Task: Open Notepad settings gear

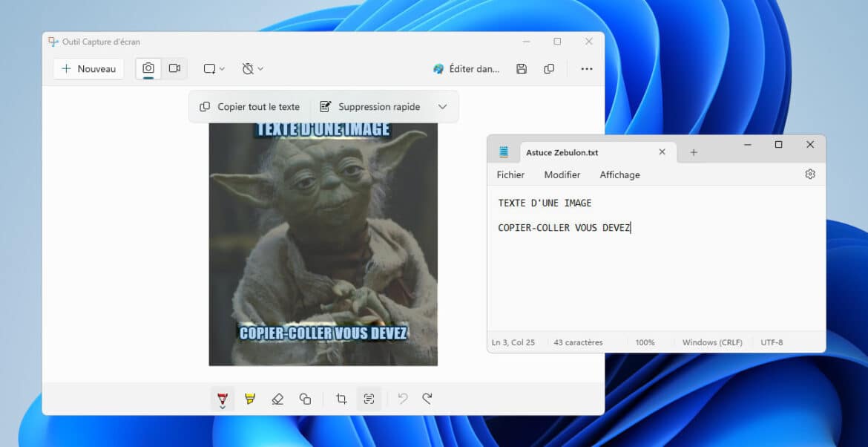Action: (x=810, y=174)
